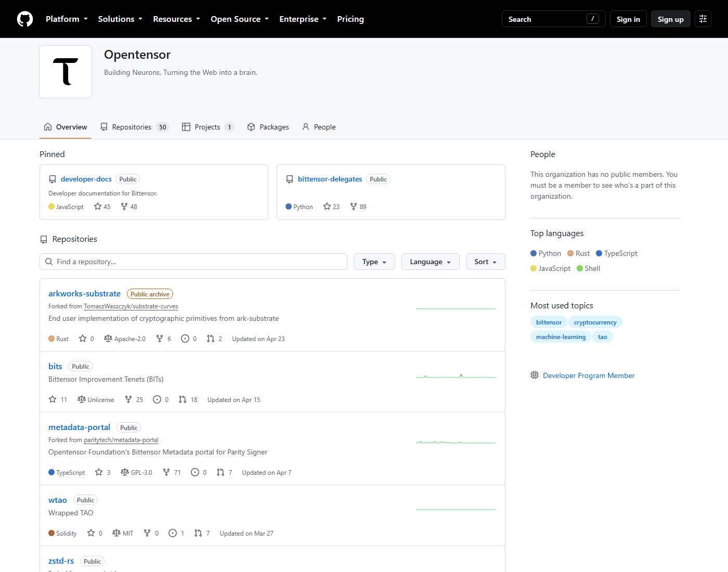Switch to the People tab
This screenshot has width=728, height=572.
click(x=319, y=127)
